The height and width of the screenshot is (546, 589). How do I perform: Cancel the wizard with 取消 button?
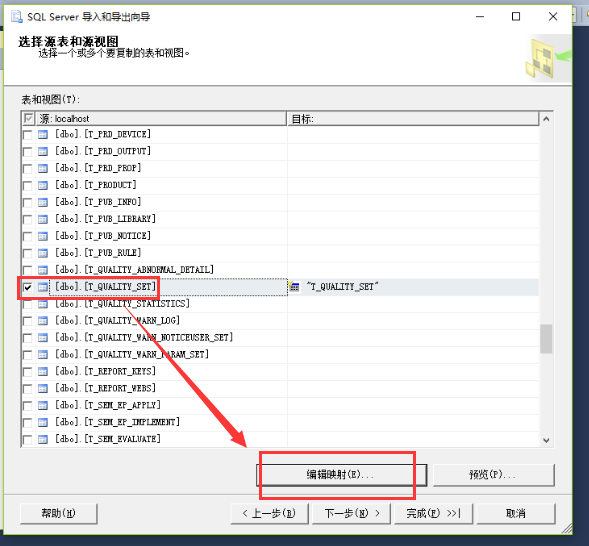click(516, 513)
